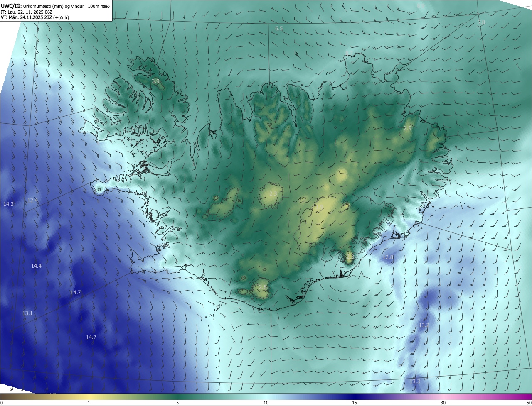This screenshot has height=406, width=532.
Task: Click the 'VT: Mán. 24.11.2025 23Z (+65 h)' line
Action: 35,17
